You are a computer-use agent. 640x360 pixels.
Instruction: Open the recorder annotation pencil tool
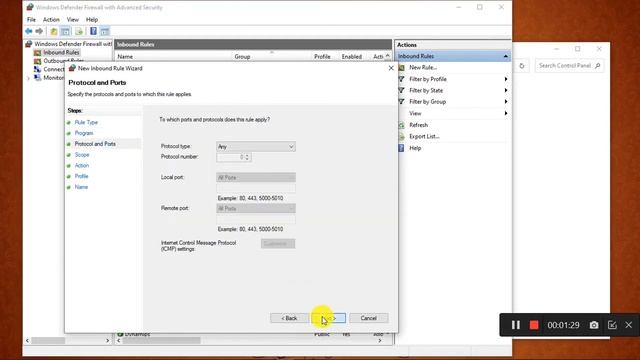tap(612, 325)
